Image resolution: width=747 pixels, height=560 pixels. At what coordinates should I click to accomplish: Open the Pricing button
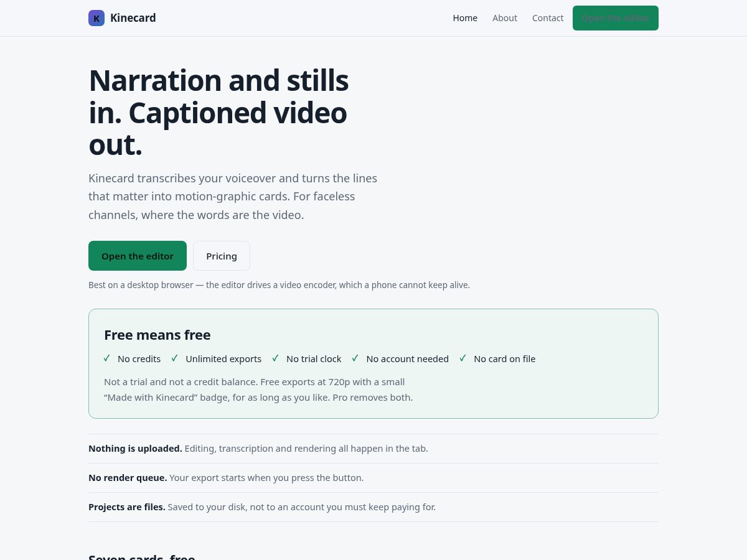click(x=222, y=256)
